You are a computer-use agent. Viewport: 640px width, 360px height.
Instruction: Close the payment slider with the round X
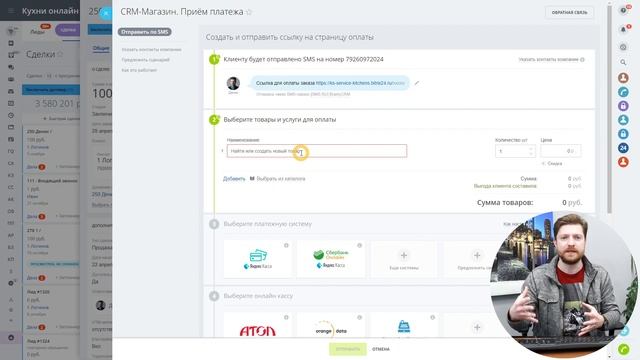[106, 13]
